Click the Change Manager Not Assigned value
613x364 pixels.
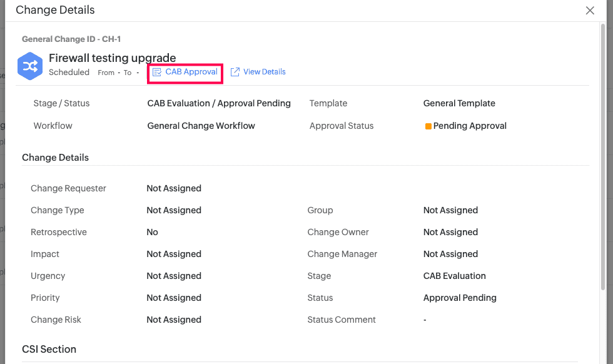[450, 254]
